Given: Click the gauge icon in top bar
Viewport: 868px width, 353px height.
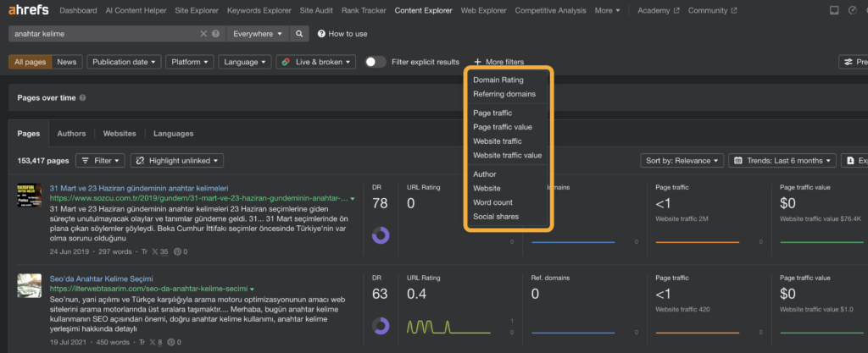Looking at the screenshot, I should click(853, 10).
